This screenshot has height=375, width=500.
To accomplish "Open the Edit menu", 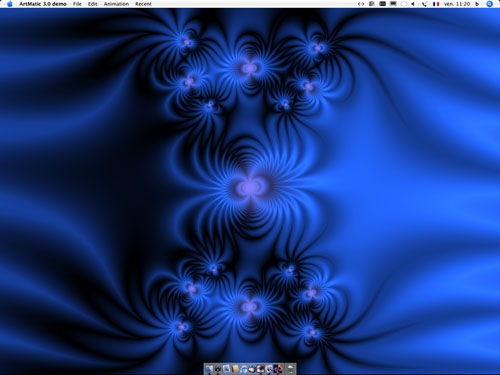I will (92, 4).
